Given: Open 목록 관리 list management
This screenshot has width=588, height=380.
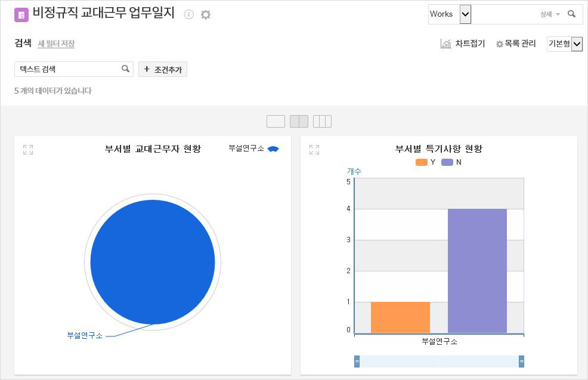Looking at the screenshot, I should click(x=516, y=44).
